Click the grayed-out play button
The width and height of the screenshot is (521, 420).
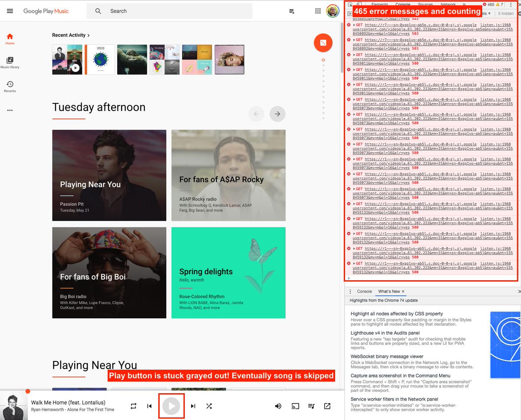click(171, 406)
